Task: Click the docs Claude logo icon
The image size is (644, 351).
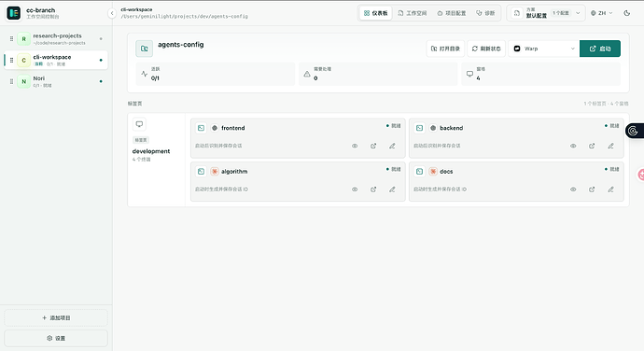Action: click(x=433, y=172)
